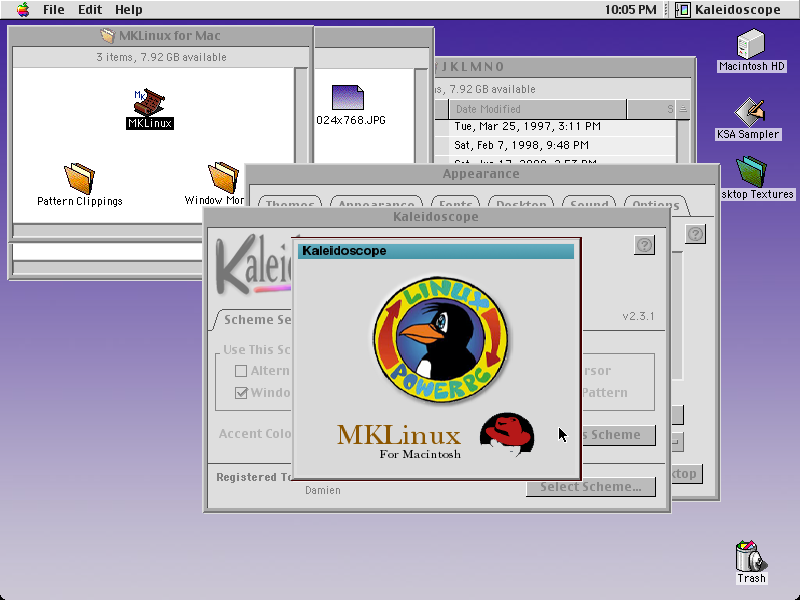
Task: Click the MKLinux penguin splash image
Action: (441, 339)
